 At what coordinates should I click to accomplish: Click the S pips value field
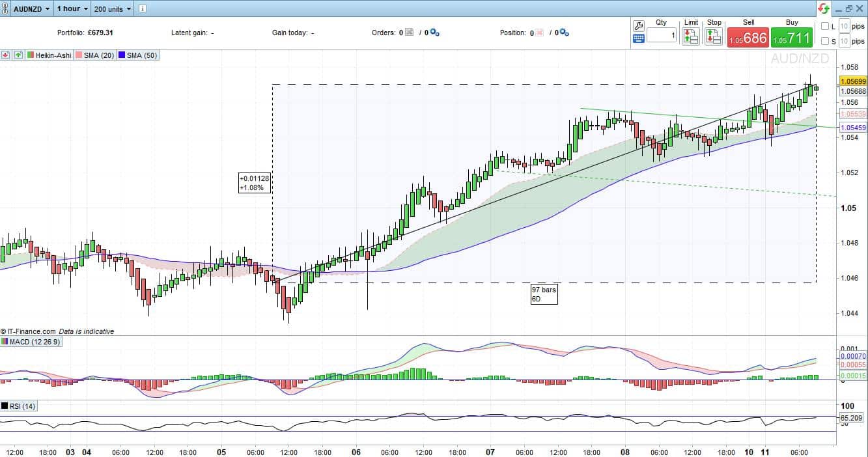coord(843,41)
